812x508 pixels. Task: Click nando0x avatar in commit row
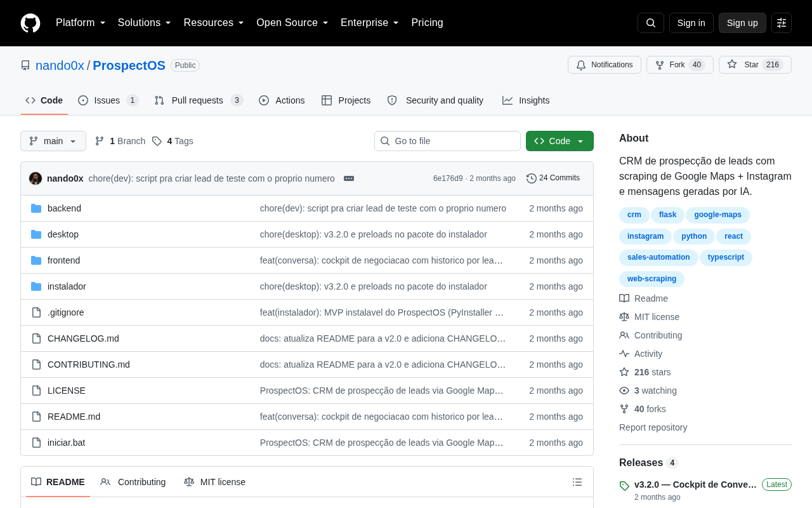point(36,178)
